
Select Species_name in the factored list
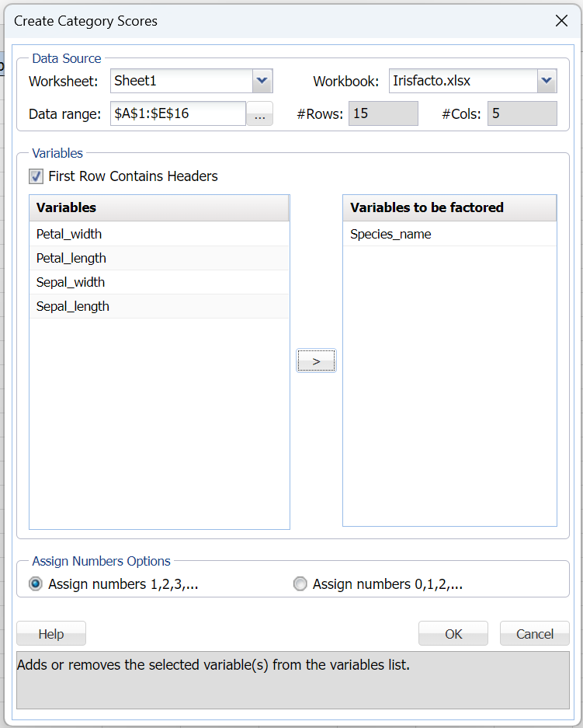pos(390,234)
